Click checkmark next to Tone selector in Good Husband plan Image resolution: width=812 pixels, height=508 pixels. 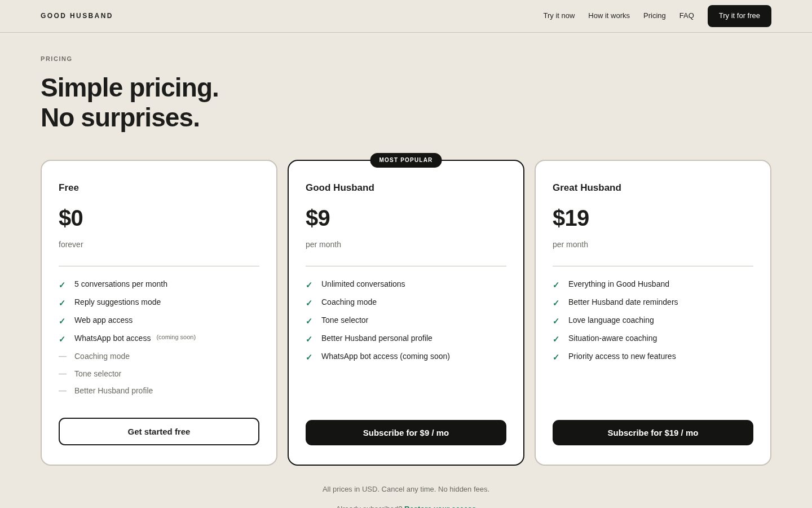pos(309,321)
